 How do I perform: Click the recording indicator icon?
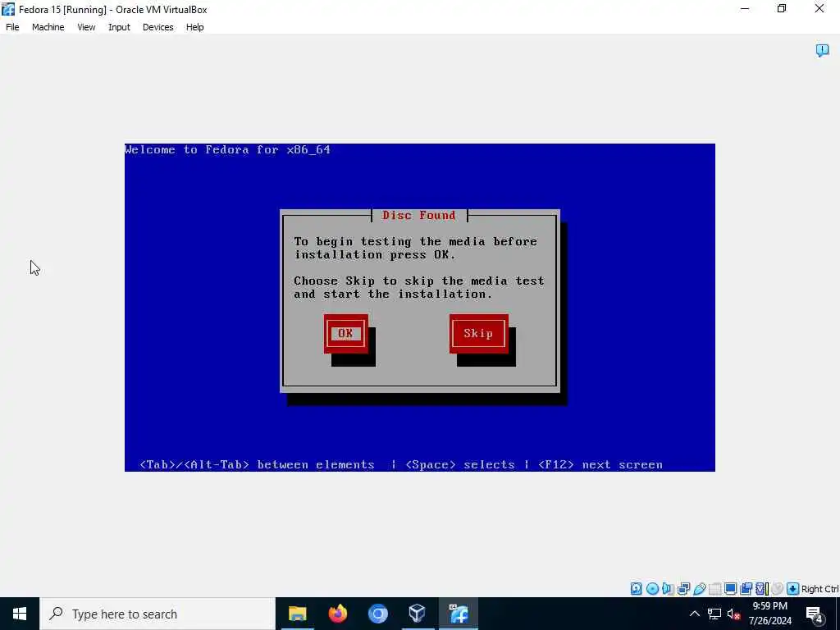746,589
